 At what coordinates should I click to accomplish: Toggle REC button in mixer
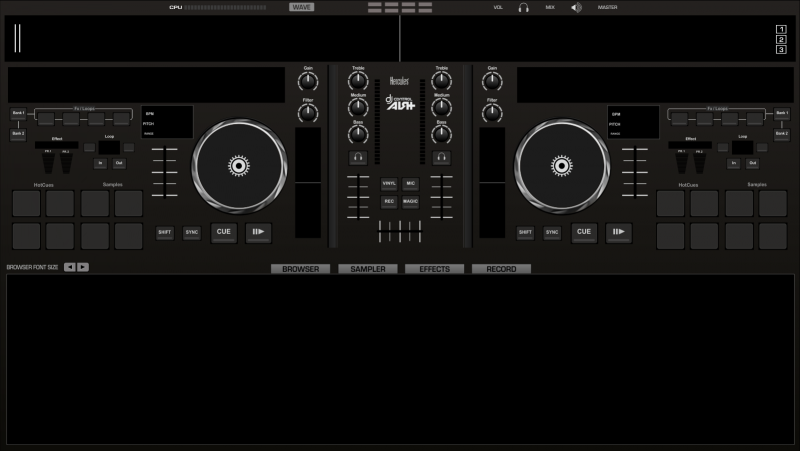[x=389, y=202]
